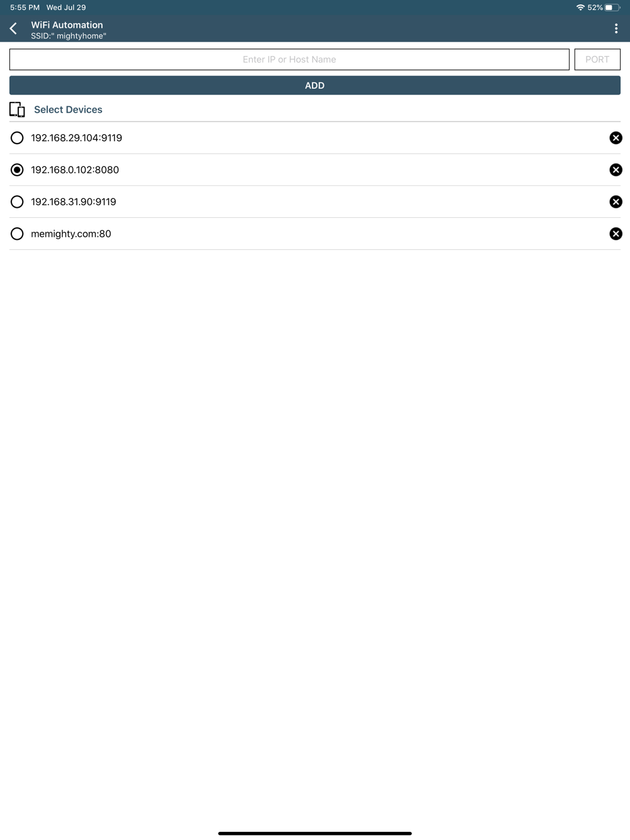Screen dimensions: 630x840
Task: Open the three-dot overflow menu
Action: tap(616, 28)
